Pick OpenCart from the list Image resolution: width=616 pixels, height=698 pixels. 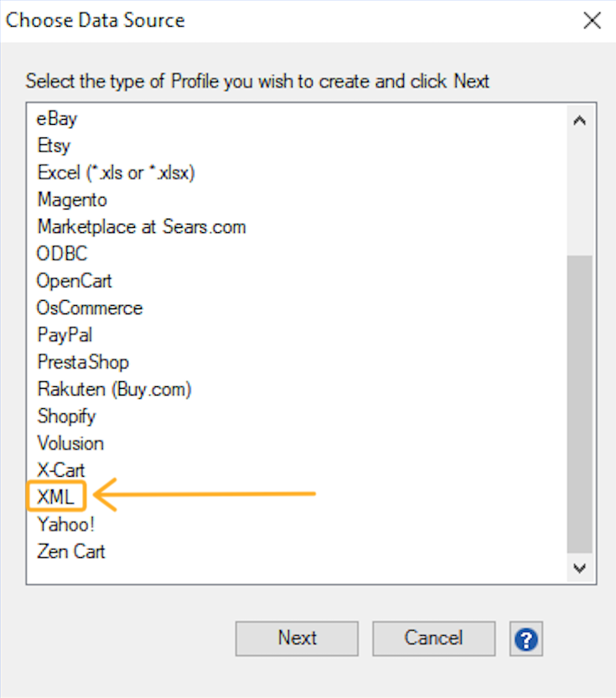click(75, 281)
